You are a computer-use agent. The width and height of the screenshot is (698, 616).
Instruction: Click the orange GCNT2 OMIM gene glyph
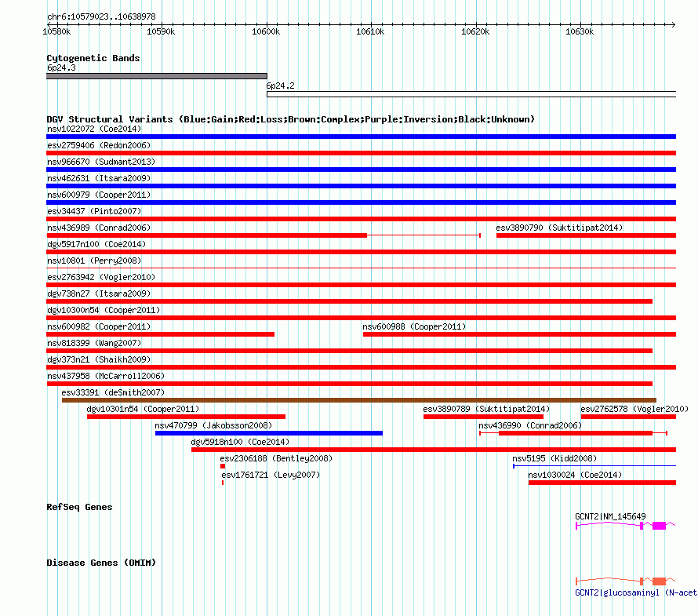tap(625, 581)
